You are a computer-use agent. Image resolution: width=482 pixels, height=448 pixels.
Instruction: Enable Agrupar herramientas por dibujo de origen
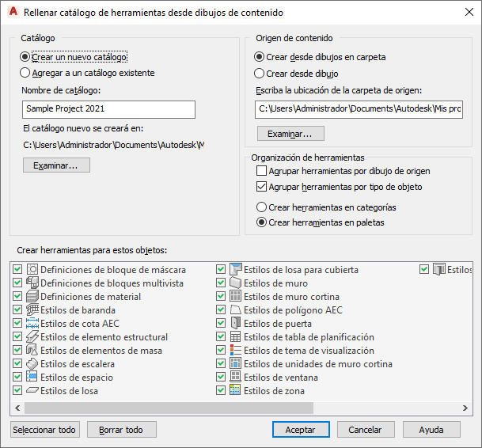click(261, 171)
